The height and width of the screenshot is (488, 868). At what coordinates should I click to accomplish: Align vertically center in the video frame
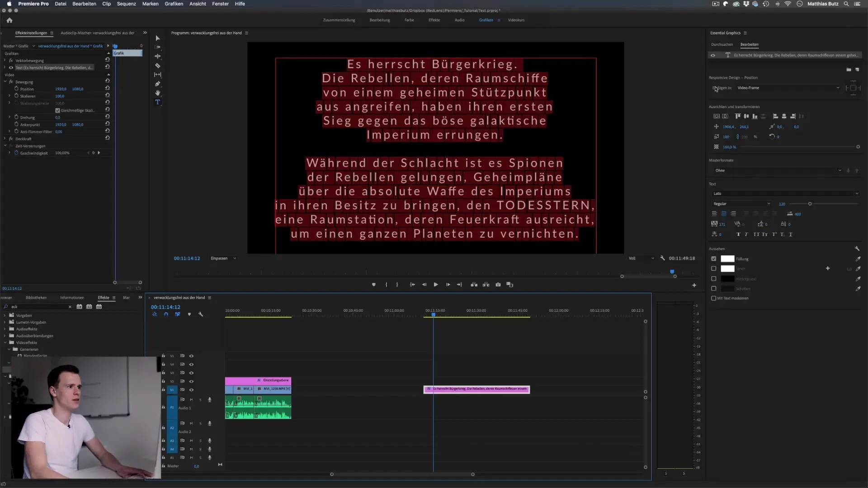click(717, 116)
